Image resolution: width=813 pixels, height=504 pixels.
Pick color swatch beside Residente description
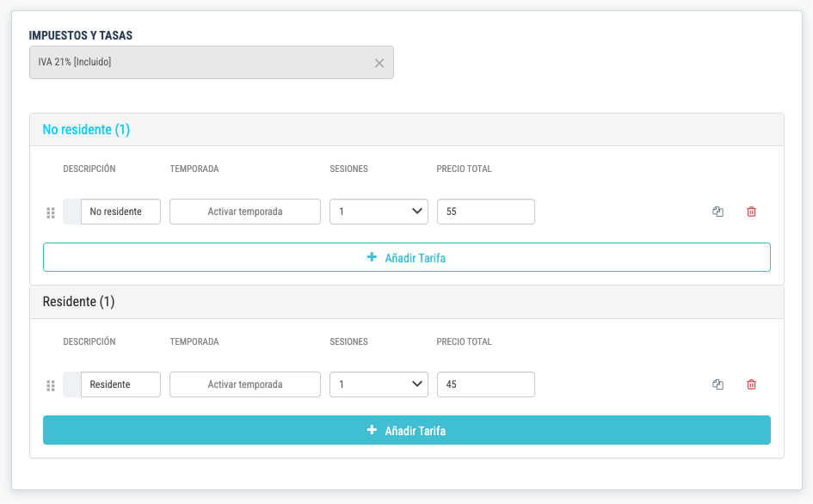(72, 384)
